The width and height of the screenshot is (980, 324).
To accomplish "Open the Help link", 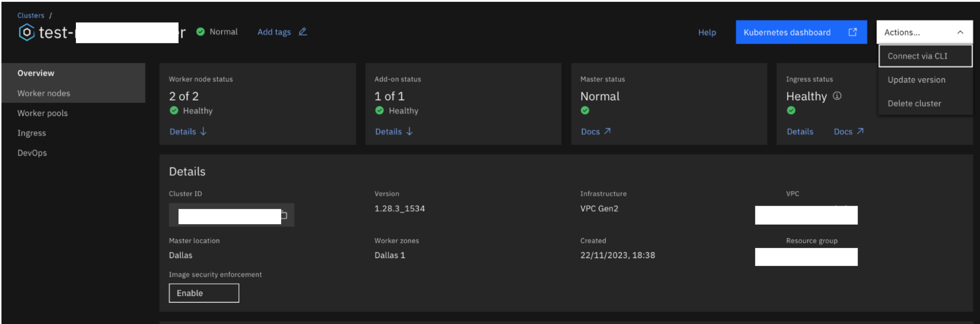I will [707, 32].
